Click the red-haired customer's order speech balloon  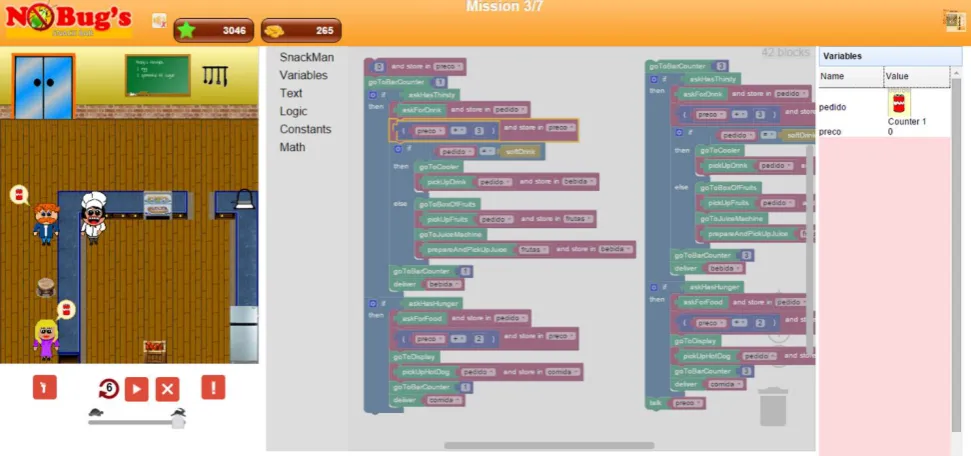[19, 195]
